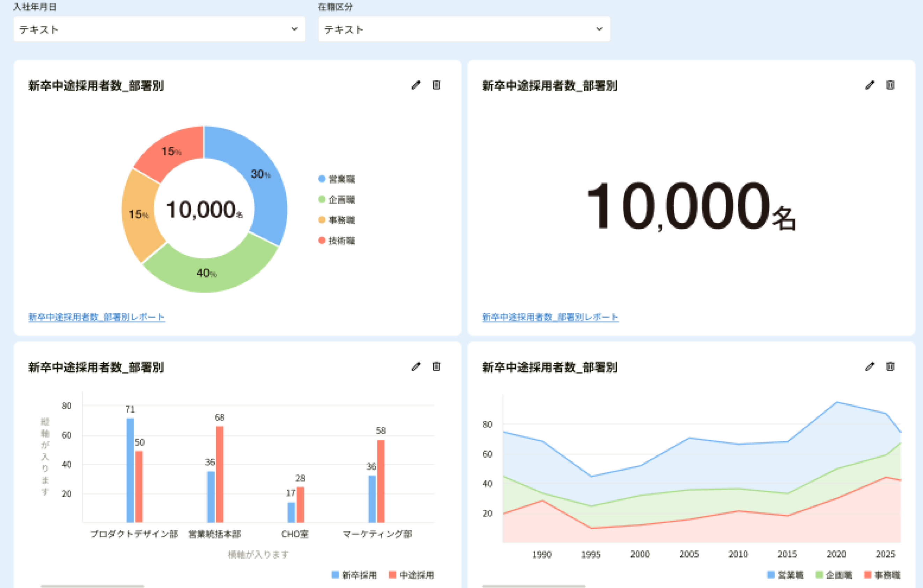Click pencil icon on 10,000名 number card
This screenshot has height=588, width=923.
click(x=870, y=85)
